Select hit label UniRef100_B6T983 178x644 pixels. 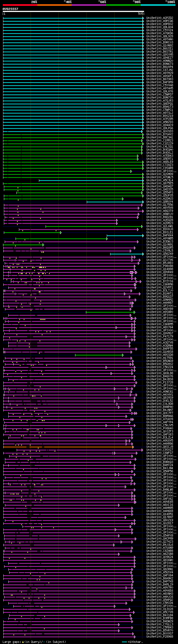click(160, 79)
